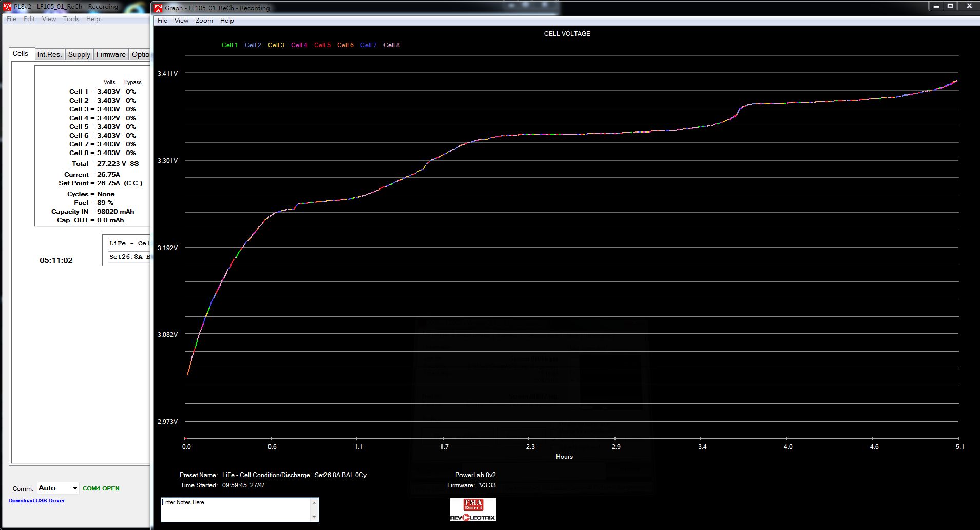Click the FMA Direct Revolectrix logo
The width and height of the screenshot is (980, 530).
[x=473, y=509]
